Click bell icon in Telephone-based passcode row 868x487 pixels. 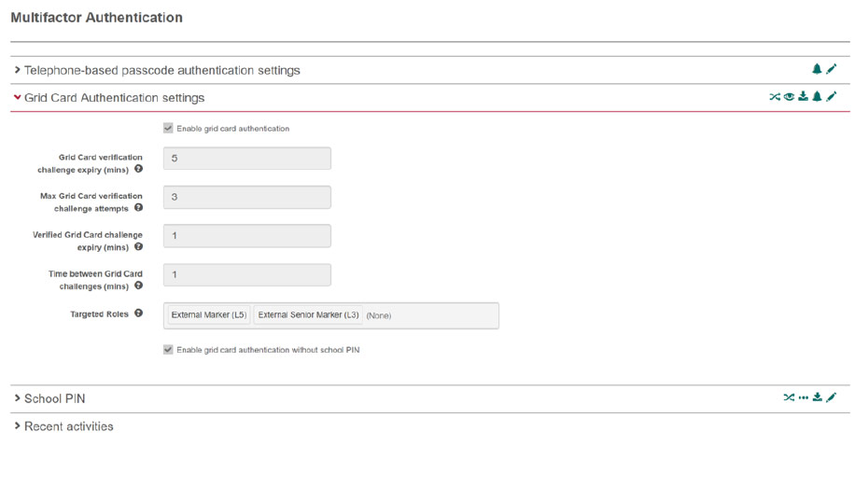click(817, 69)
